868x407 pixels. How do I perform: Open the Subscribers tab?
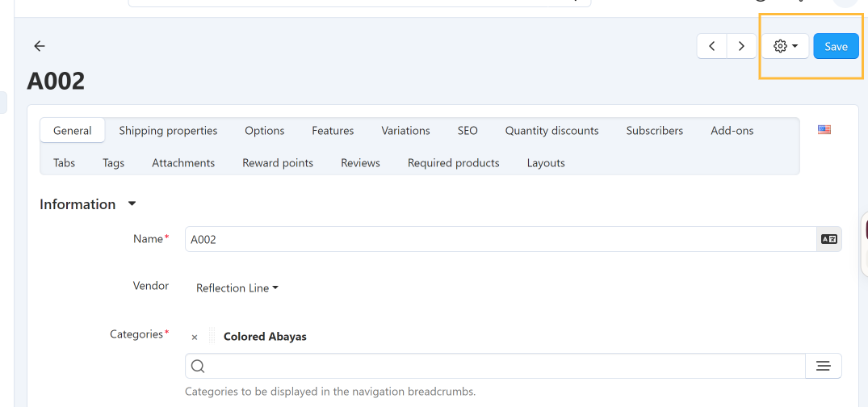[655, 131]
